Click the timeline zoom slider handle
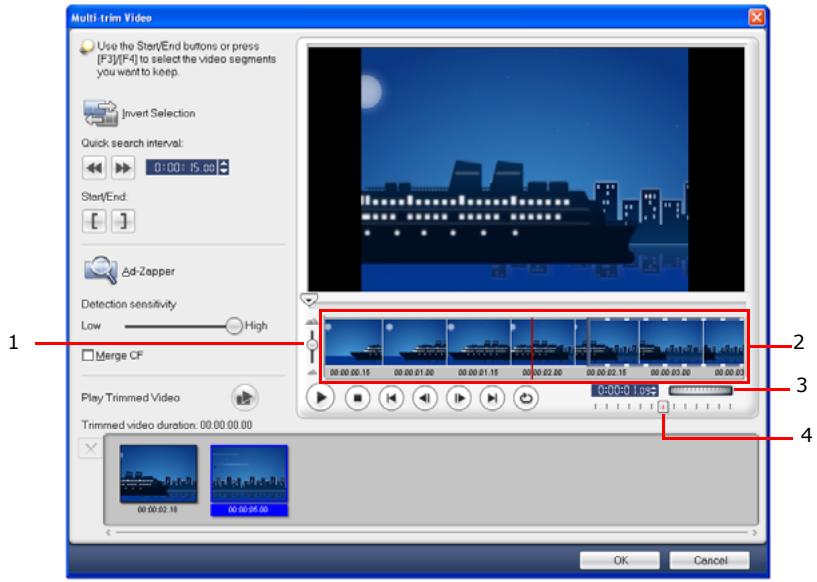Viewport: 817px width, 582px height. tap(312, 344)
